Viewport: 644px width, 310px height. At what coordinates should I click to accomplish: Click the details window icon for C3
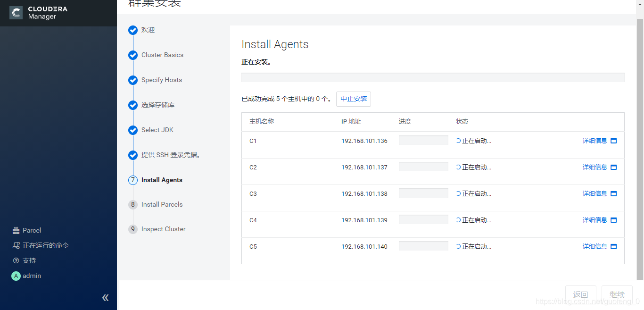click(613, 193)
